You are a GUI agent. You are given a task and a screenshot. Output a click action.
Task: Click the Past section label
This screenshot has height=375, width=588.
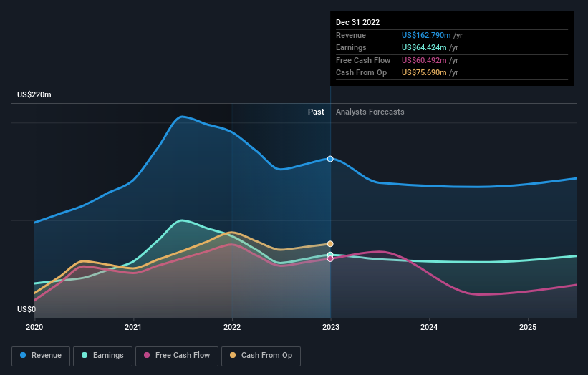click(316, 112)
